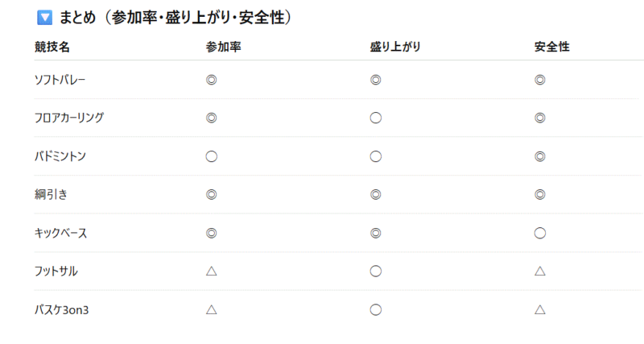Click the フロアカーリング excitement single-circle symbol
This screenshot has width=644, height=344.
[375, 118]
